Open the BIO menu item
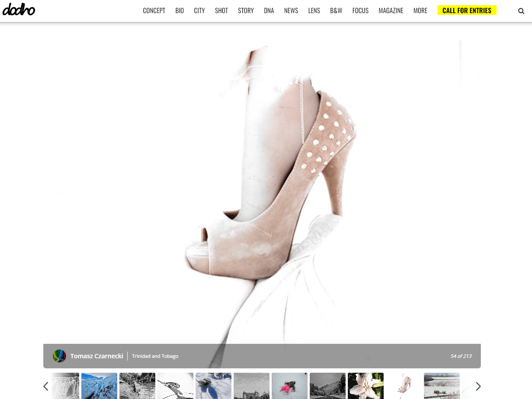532x399 pixels. (x=180, y=11)
